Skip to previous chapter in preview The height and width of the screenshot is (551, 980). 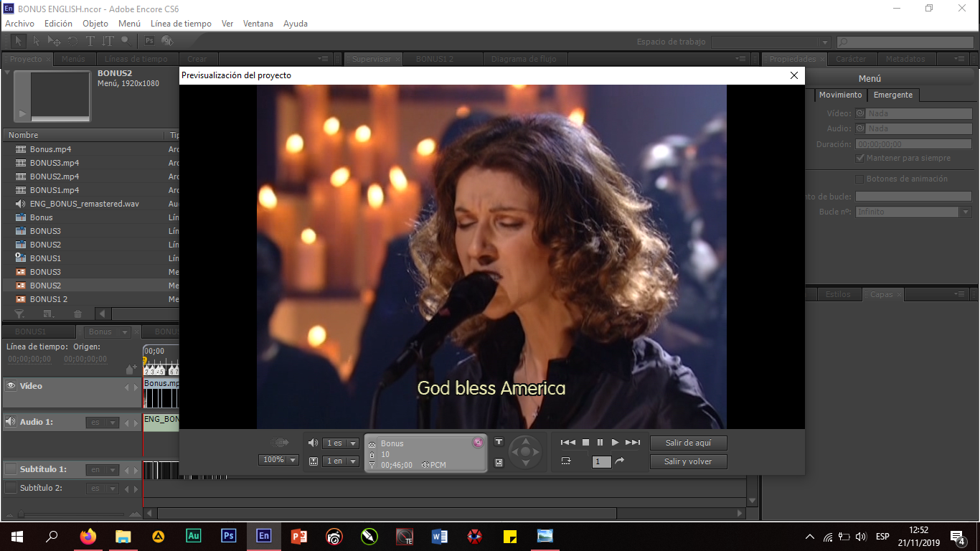(x=568, y=443)
